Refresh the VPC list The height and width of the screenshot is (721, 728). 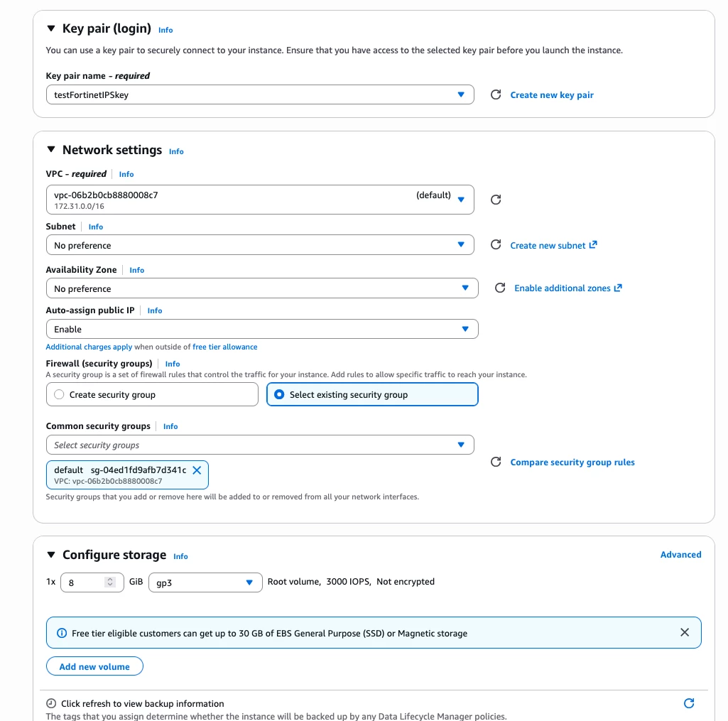(x=495, y=200)
